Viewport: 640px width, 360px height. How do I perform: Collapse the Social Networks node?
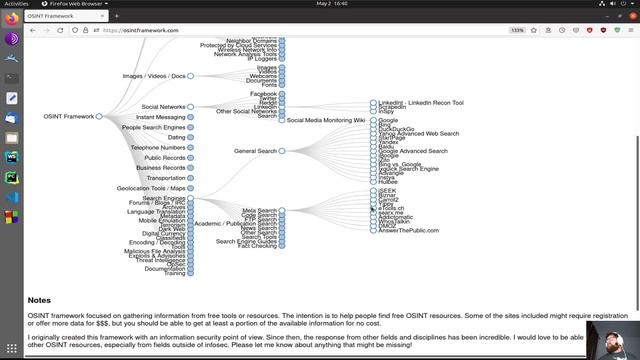tap(190, 107)
